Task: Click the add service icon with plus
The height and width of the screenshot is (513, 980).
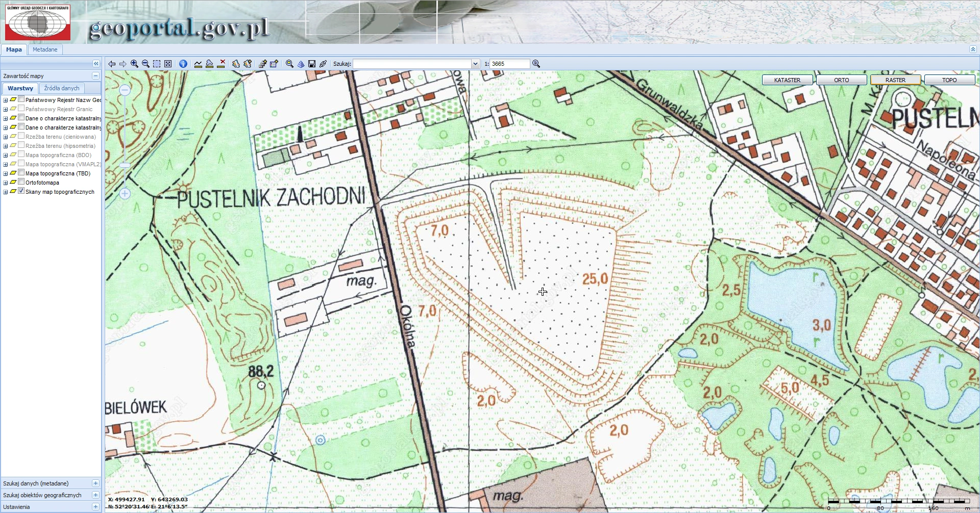Action: pyautogui.click(x=262, y=64)
